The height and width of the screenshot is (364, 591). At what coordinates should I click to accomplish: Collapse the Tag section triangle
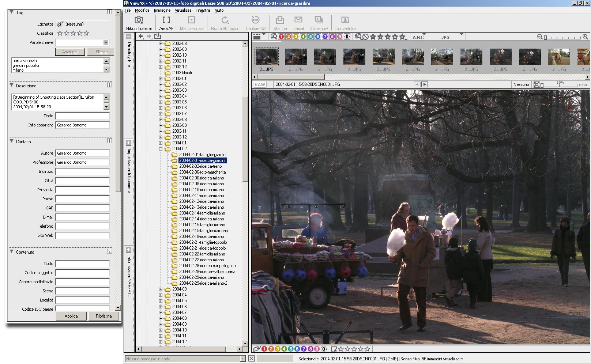[12, 12]
